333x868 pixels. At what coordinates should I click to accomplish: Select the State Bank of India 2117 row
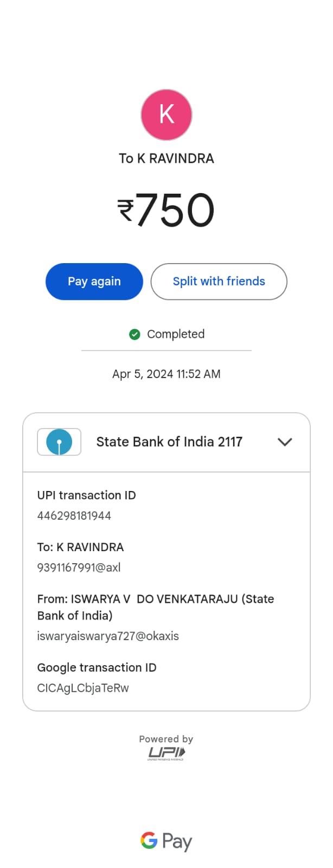point(169,442)
